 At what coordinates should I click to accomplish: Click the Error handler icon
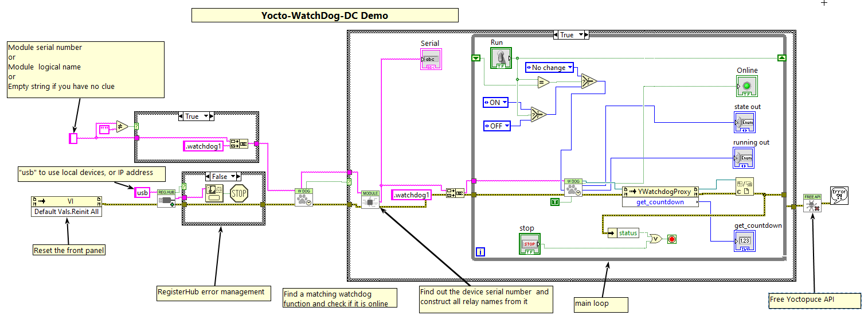coord(838,196)
